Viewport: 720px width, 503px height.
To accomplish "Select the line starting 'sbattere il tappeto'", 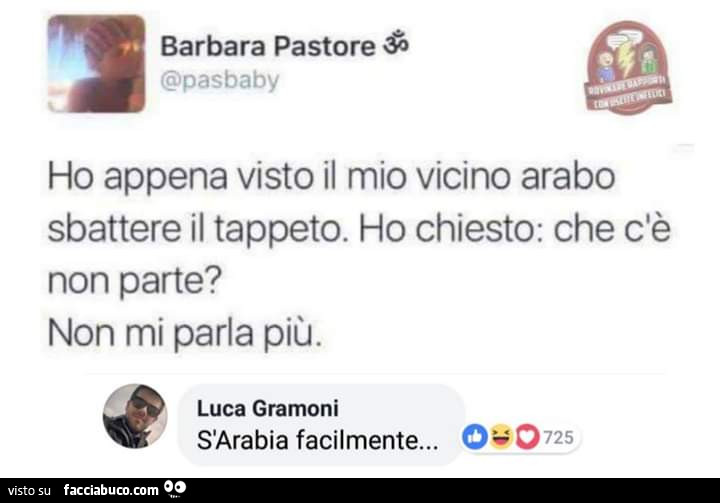I will (x=359, y=230).
